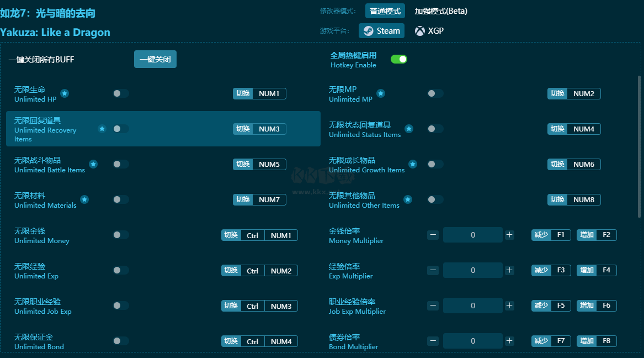Screen dimensions: 644x358
Task: Click the star icon beside Unlimited MP
Action: tap(381, 93)
